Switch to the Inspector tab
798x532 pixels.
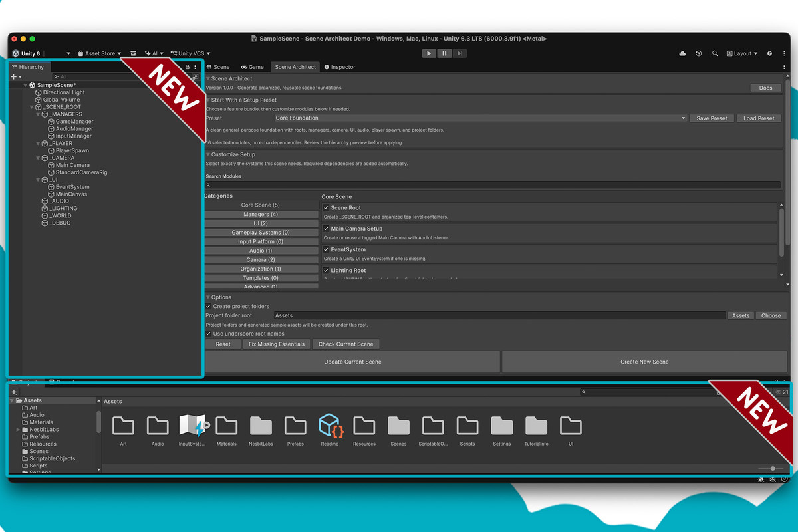click(x=340, y=67)
